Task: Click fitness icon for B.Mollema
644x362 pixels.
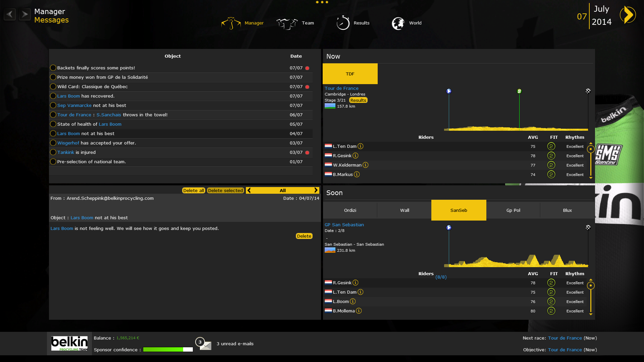Action: click(x=551, y=311)
